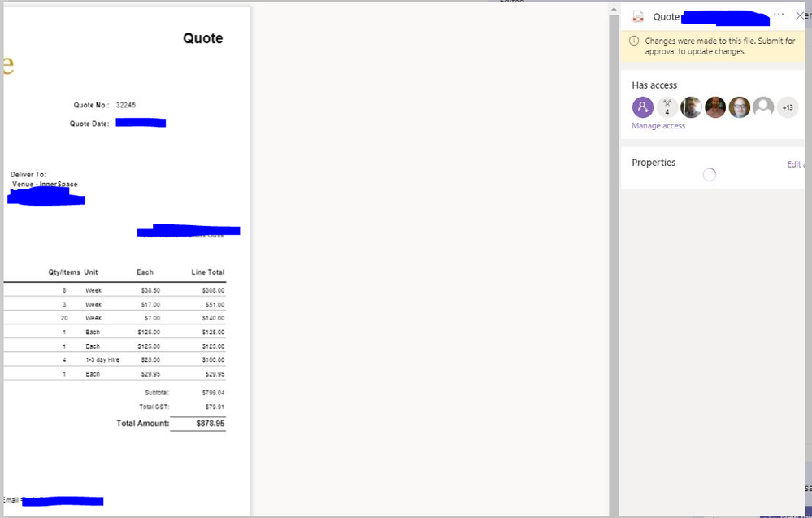Click the Quote heading in document
This screenshot has height=518, width=812.
point(203,38)
